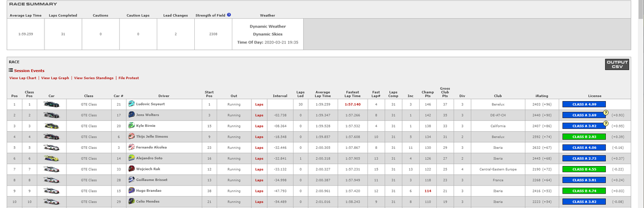Open Laps link for Alejandro Soto
This screenshot has height=208, width=644.
[259, 158]
